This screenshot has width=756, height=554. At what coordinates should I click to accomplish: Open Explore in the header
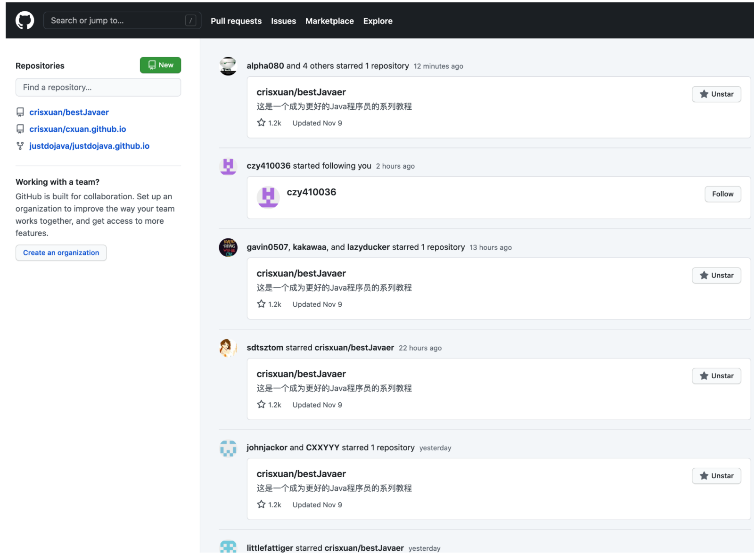pyautogui.click(x=378, y=21)
